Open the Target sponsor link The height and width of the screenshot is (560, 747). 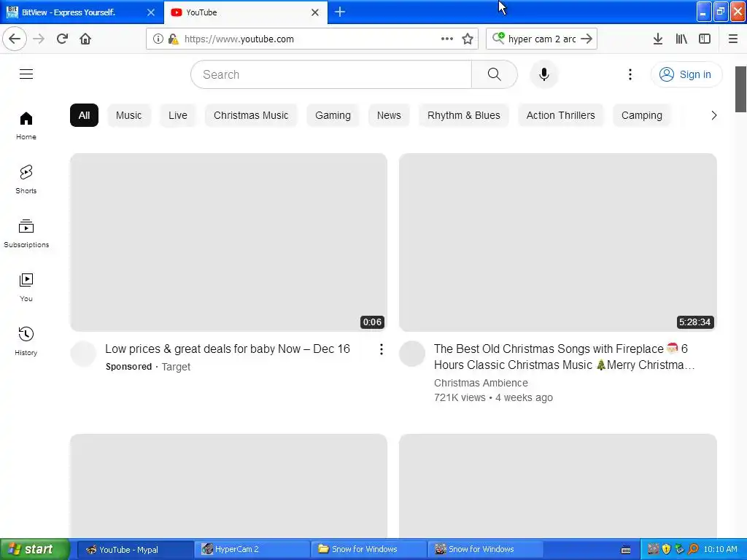[176, 367]
